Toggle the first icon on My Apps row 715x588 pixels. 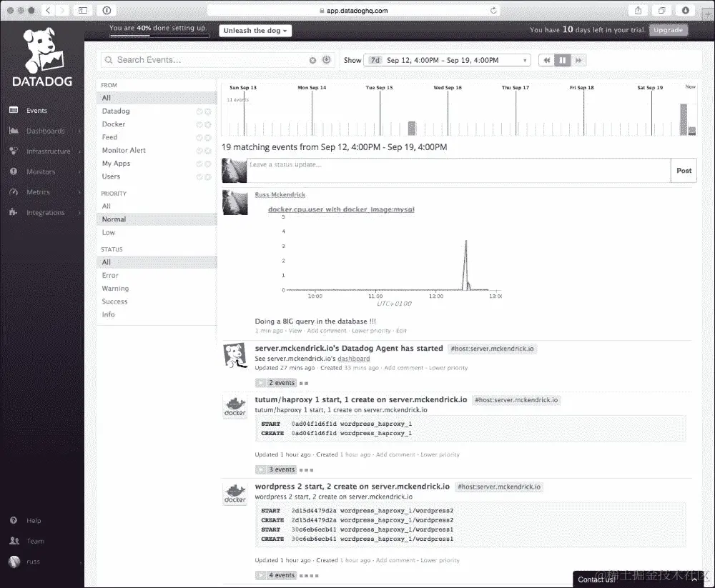click(x=199, y=164)
